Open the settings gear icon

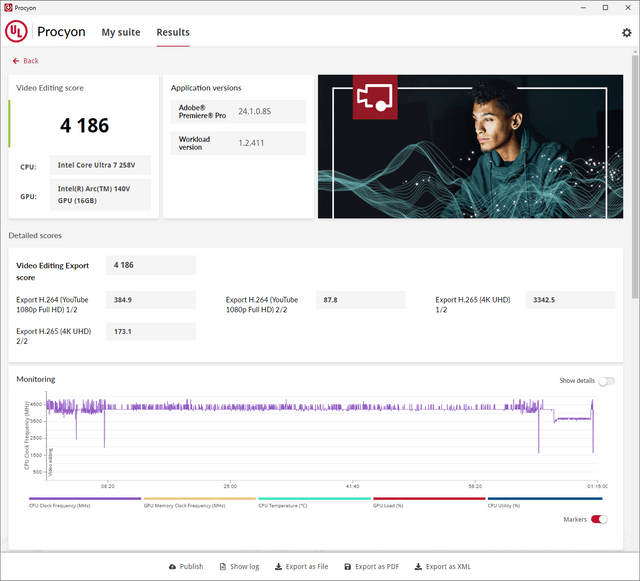click(627, 33)
